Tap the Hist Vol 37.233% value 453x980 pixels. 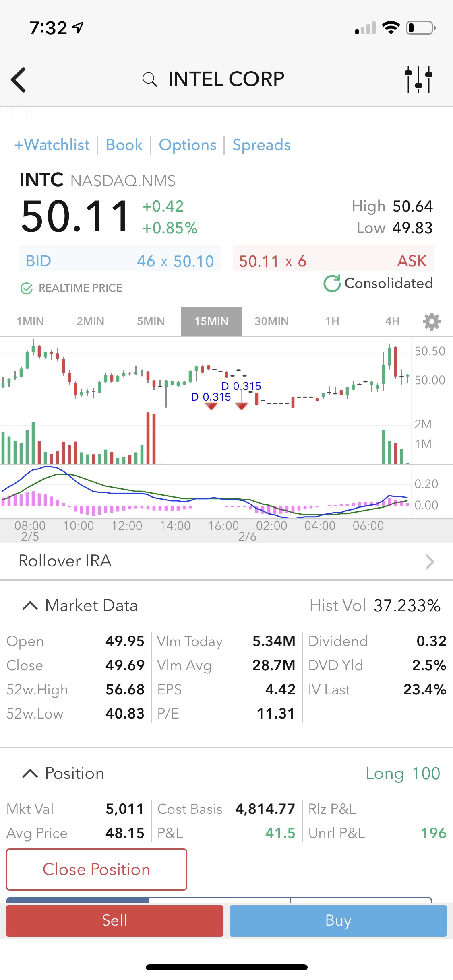pyautogui.click(x=407, y=605)
